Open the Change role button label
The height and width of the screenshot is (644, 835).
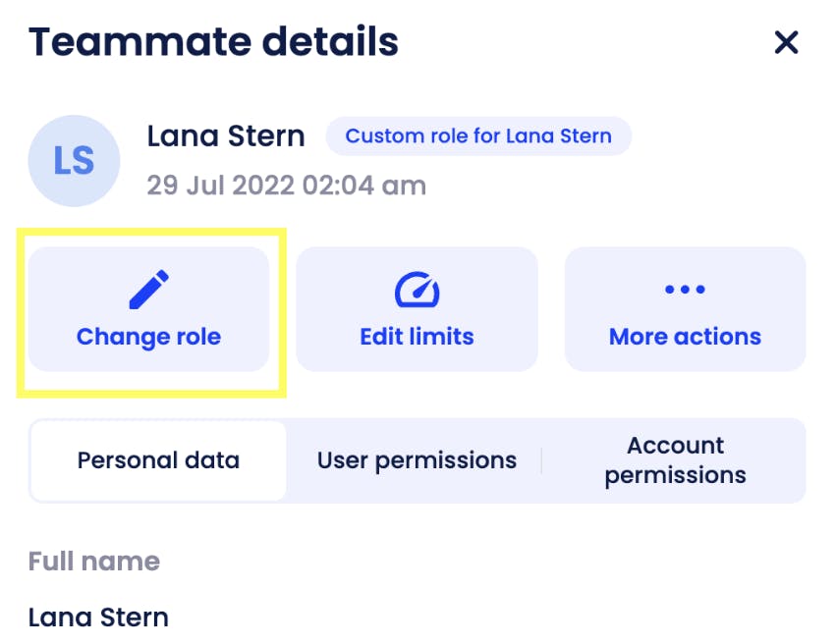click(x=148, y=337)
